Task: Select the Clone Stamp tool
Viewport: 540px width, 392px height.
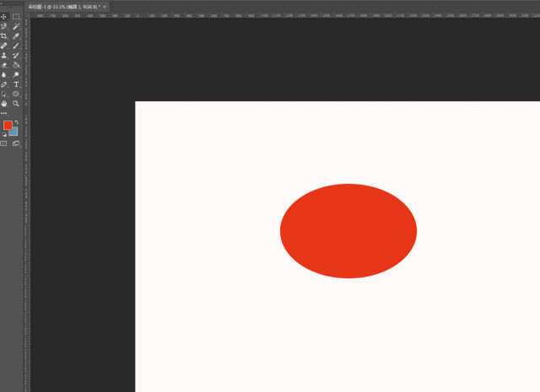Action: pyautogui.click(x=4, y=55)
